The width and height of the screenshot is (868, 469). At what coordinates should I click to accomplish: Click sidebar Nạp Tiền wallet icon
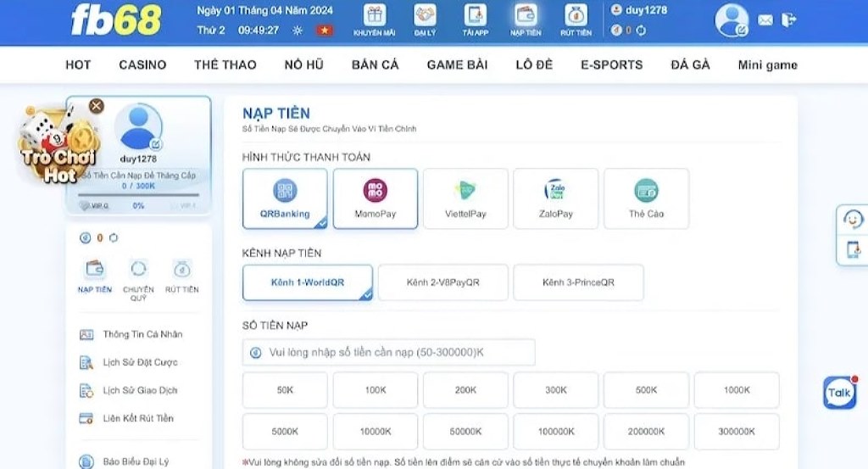click(95, 269)
